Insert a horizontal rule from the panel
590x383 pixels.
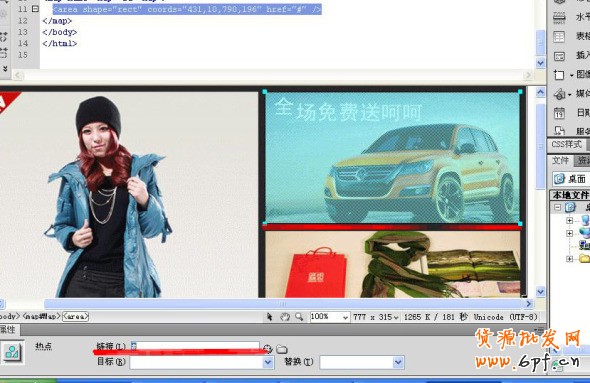(559, 18)
